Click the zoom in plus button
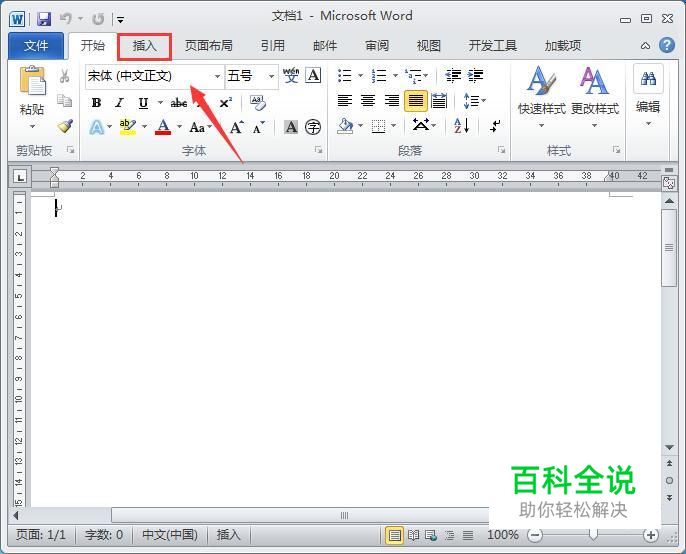686x554 pixels. pyautogui.click(x=651, y=535)
